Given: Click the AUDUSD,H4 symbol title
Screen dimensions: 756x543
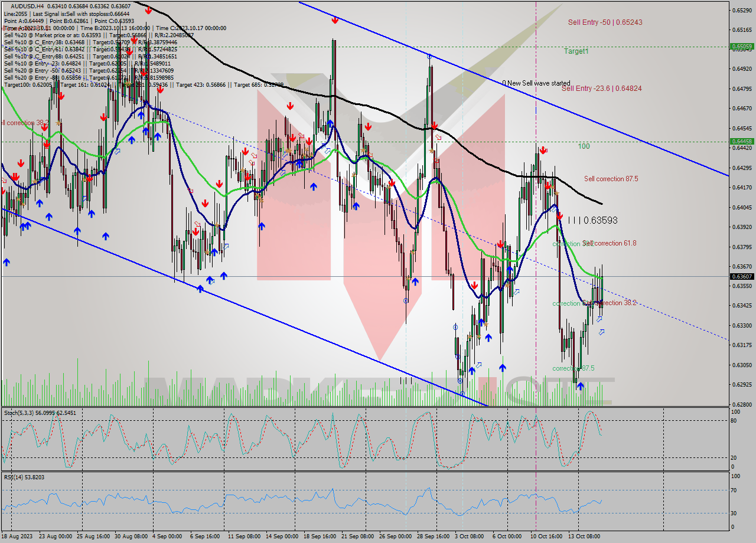Looking at the screenshot, I should click(27, 6).
